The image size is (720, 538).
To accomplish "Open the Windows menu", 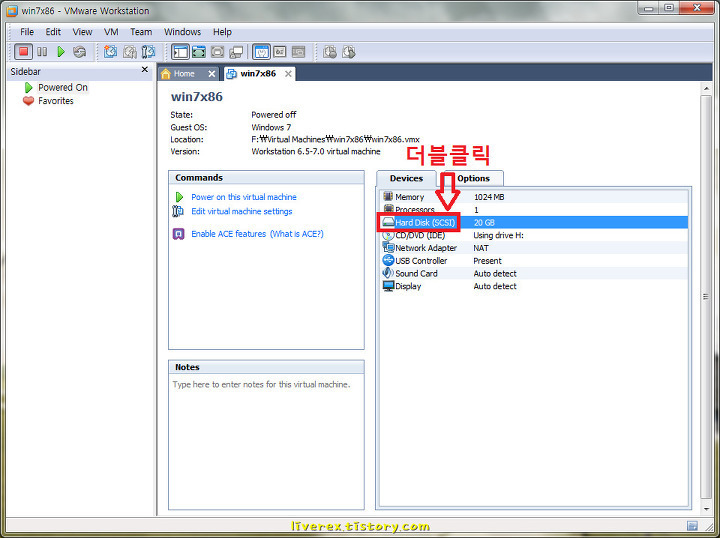I will point(182,32).
